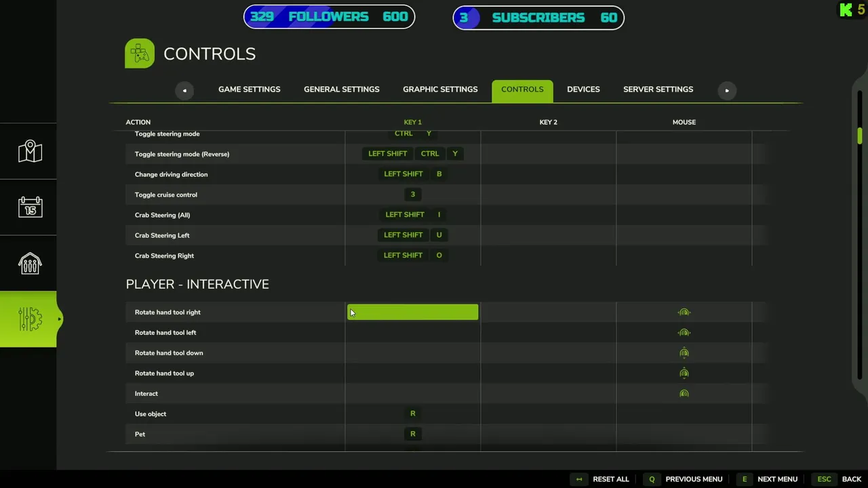Viewport: 868px width, 488px height.
Task: Click mouse icon for Rotate hand tool up
Action: [684, 373]
